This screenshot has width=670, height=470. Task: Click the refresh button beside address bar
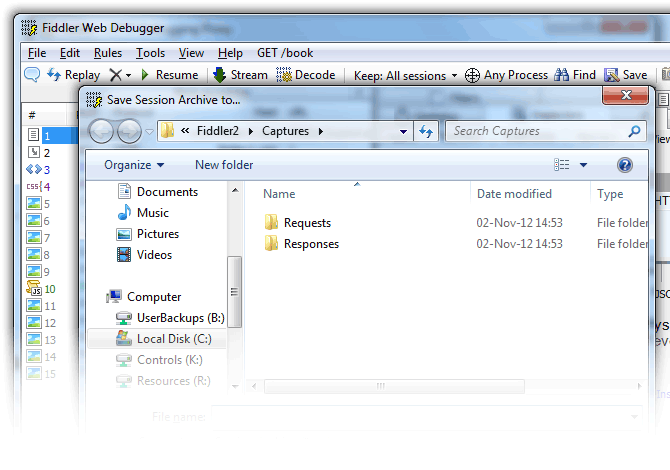pos(426,131)
